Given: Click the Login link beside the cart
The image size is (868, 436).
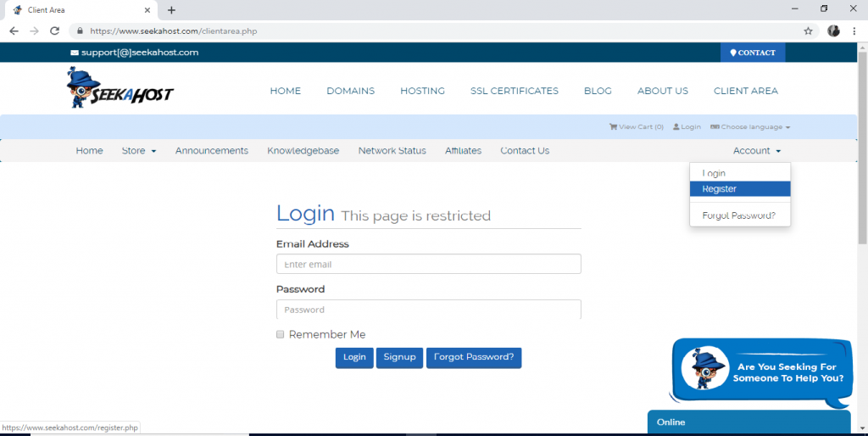Looking at the screenshot, I should point(687,127).
